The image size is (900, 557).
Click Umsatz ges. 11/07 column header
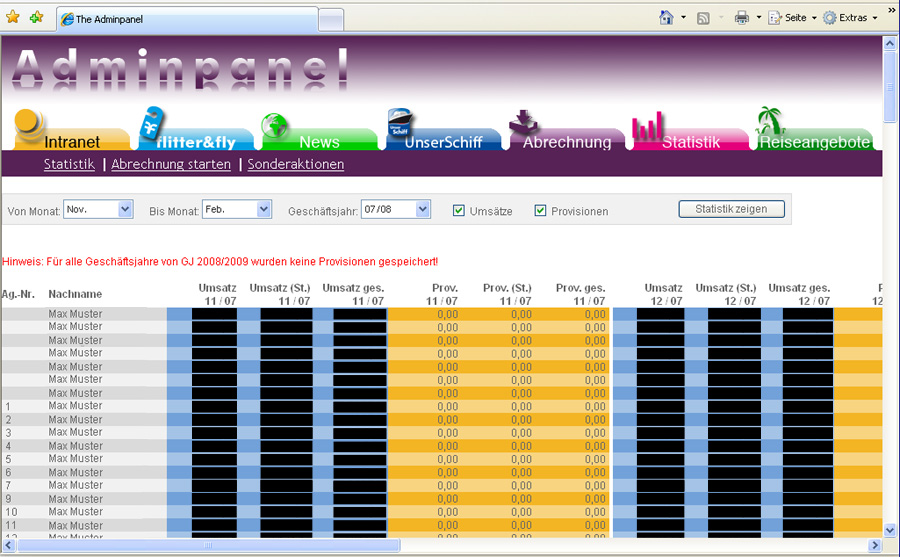coord(353,294)
